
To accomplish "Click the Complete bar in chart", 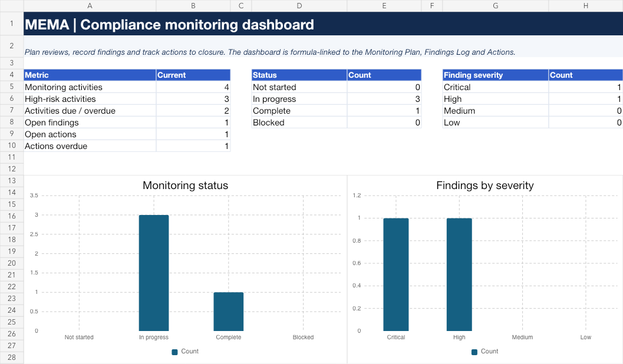I will tap(229, 312).
